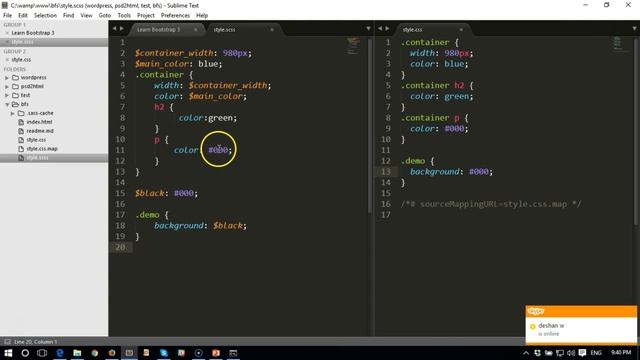640x360 pixels.
Task: Click line number 13 in right gutter
Action: click(386, 171)
